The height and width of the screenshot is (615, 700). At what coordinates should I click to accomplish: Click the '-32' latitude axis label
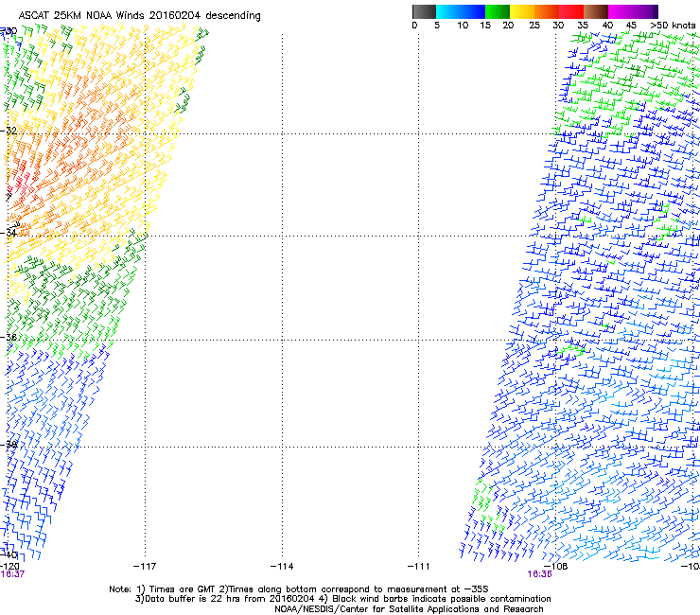coord(9,131)
